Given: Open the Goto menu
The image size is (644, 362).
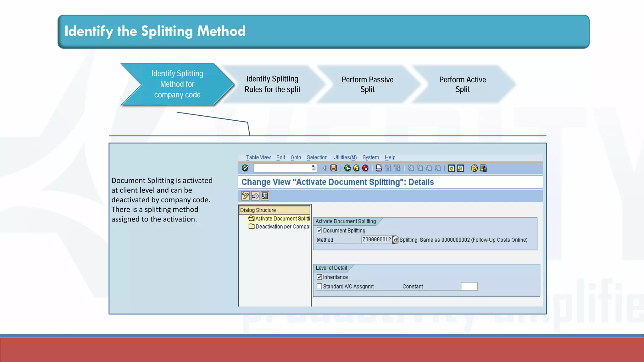Looking at the screenshot, I should point(296,157).
